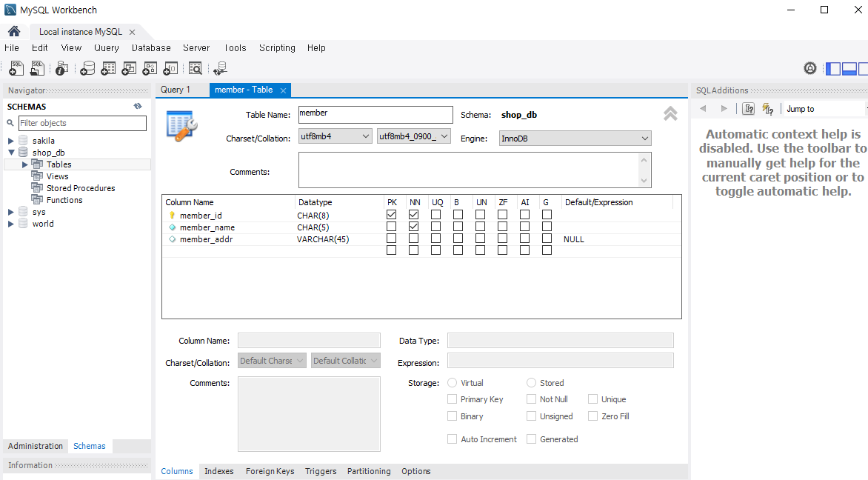868x480 pixels.
Task: Check UN checkbox for member_addr
Action: pos(480,238)
